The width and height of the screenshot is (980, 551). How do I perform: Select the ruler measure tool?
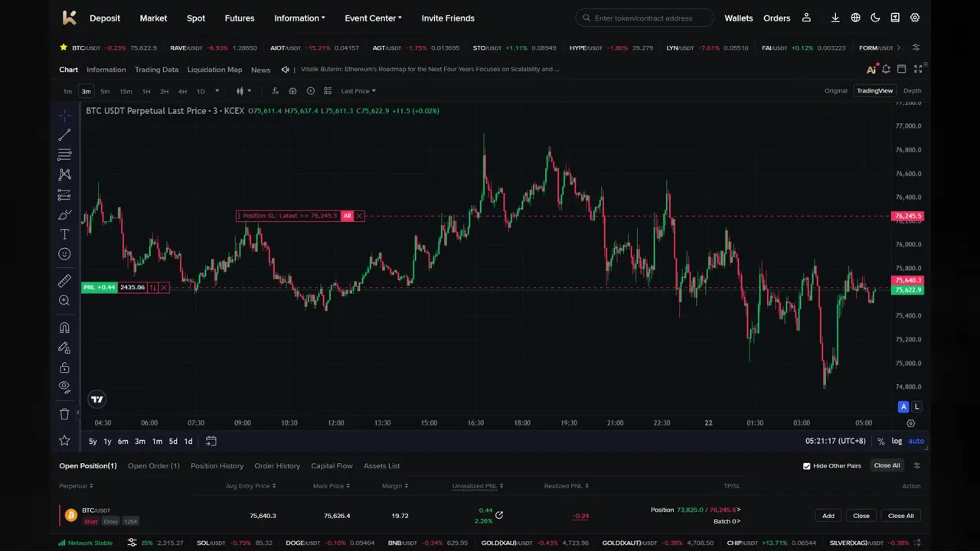(x=64, y=281)
